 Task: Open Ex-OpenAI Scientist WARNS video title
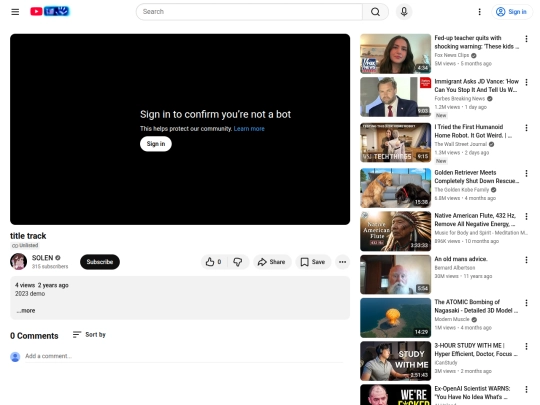pos(472,393)
